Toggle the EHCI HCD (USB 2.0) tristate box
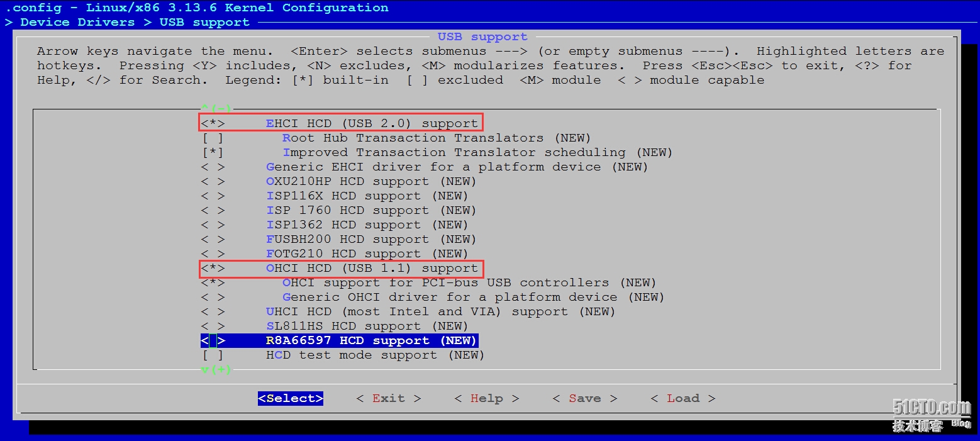The width and height of the screenshot is (980, 441). [x=213, y=123]
